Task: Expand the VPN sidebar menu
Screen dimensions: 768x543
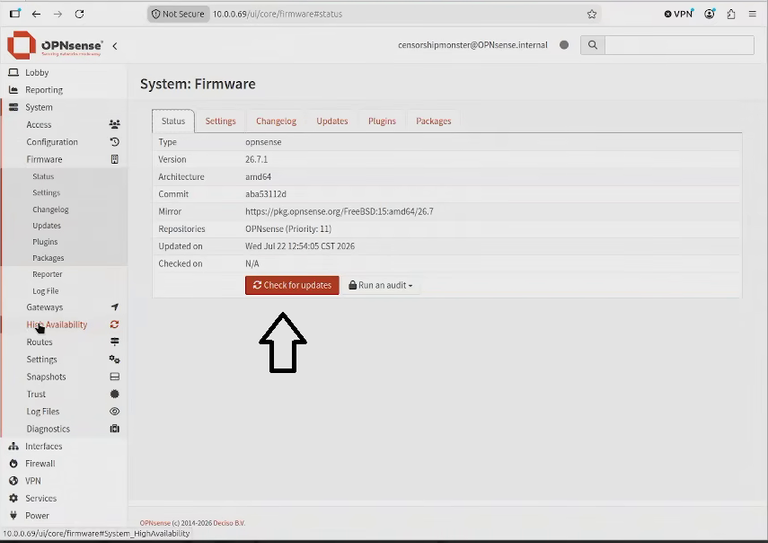Action: 33,481
